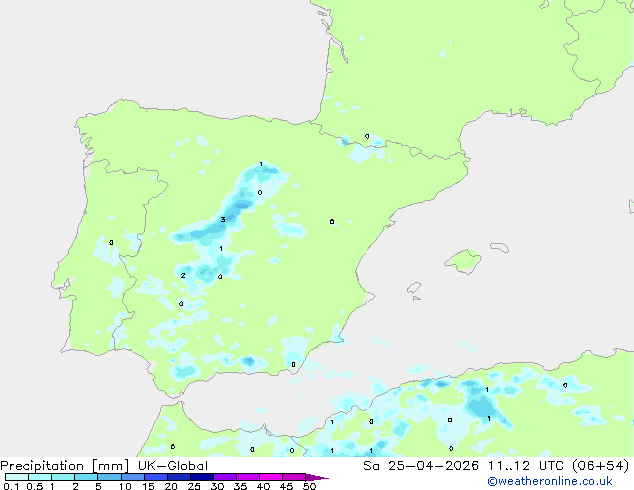Select the 2–5 mm legend color swatch
634x490 pixels.
(86, 477)
